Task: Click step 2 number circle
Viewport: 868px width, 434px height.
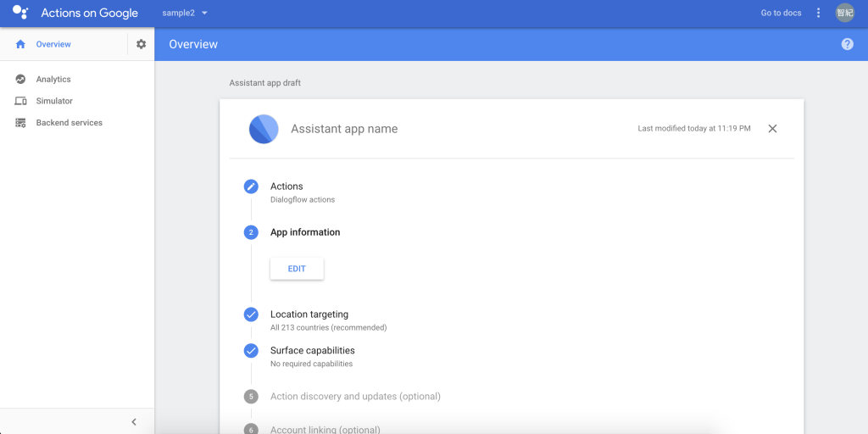Action: [251, 232]
